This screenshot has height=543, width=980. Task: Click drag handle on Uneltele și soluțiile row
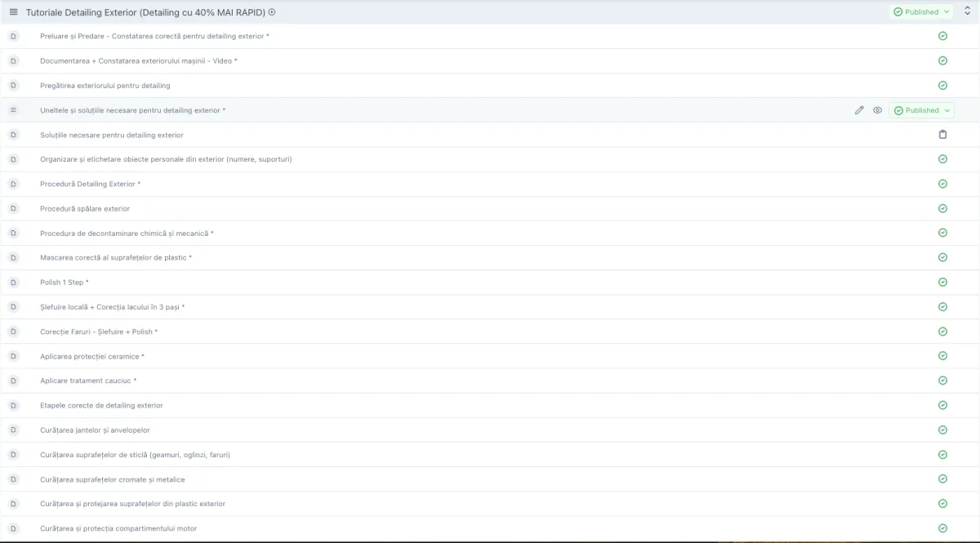[x=13, y=110]
